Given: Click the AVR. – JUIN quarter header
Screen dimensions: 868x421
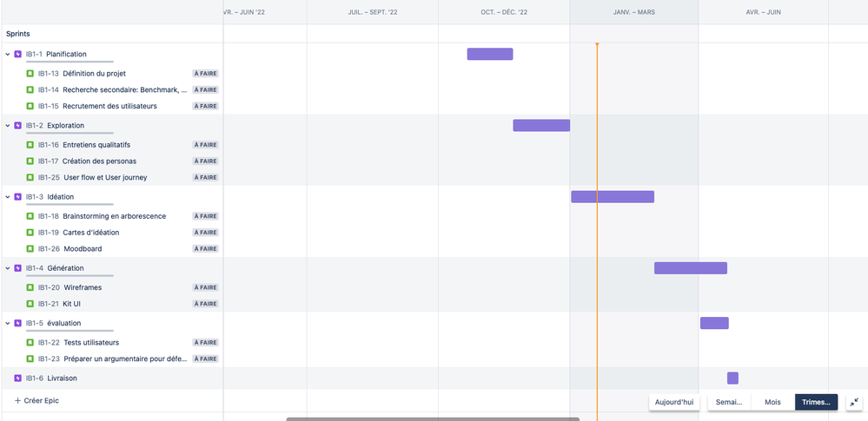Looking at the screenshot, I should pos(764,12).
